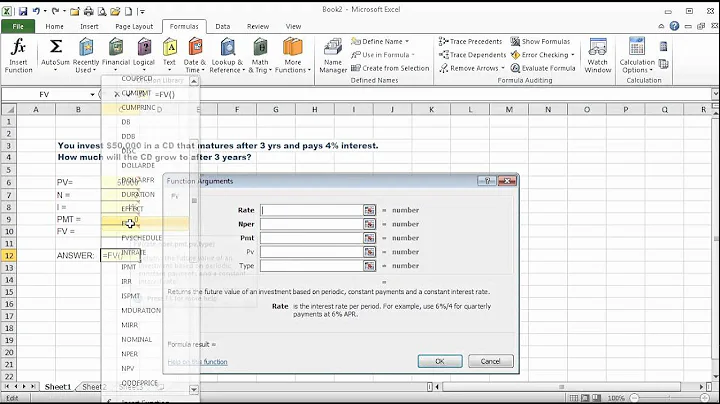The width and height of the screenshot is (720, 404).
Task: Select NPER in the Financial functions list
Action: point(129,354)
